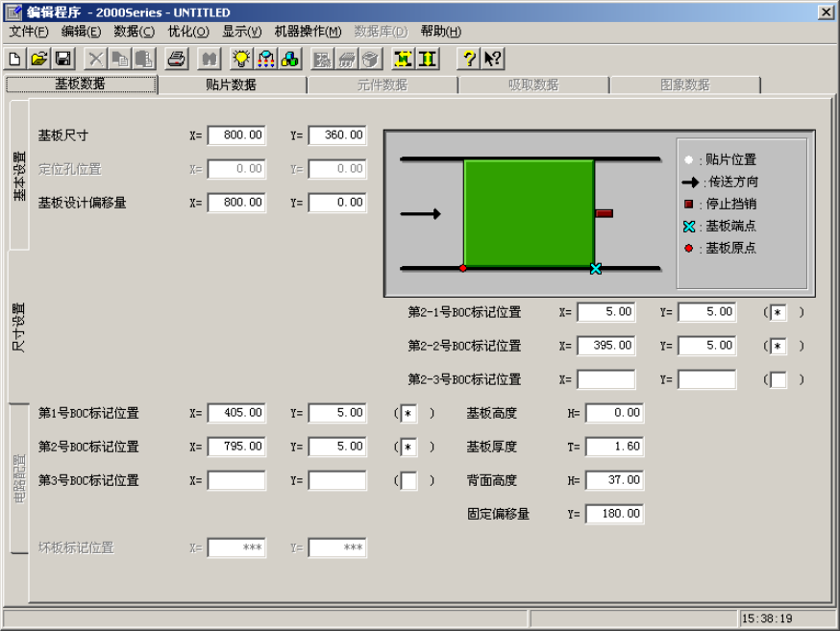This screenshot has width=840, height=631.
Task: Click the 背面高度 H field
Action: [615, 480]
